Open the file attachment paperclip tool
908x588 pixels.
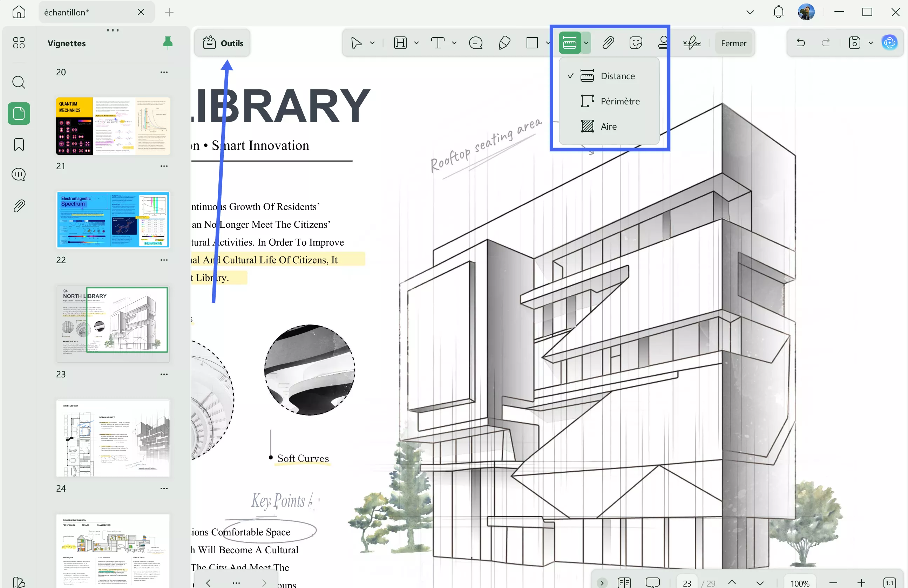(x=608, y=43)
